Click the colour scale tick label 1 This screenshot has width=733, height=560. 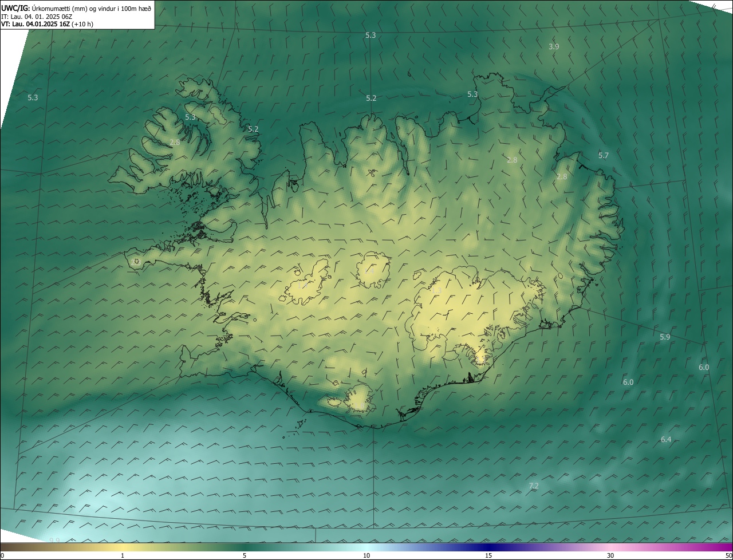tap(123, 556)
